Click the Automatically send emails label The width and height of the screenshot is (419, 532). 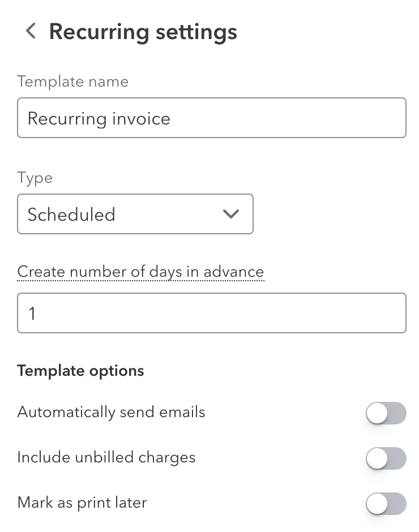[111, 412]
